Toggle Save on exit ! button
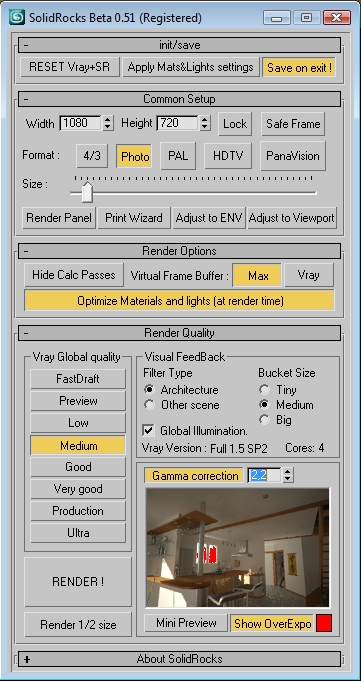361x682 pixels. (x=299, y=67)
